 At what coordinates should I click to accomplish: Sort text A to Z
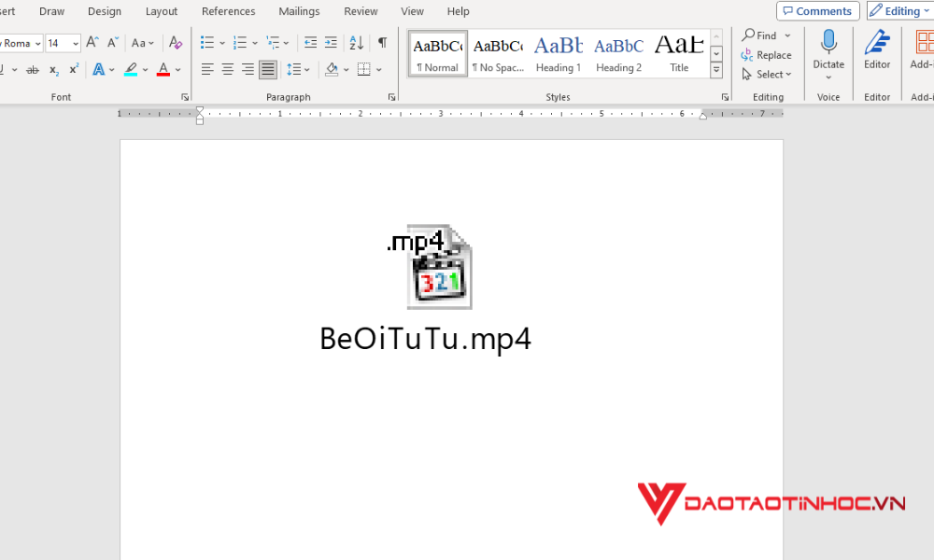tap(356, 42)
